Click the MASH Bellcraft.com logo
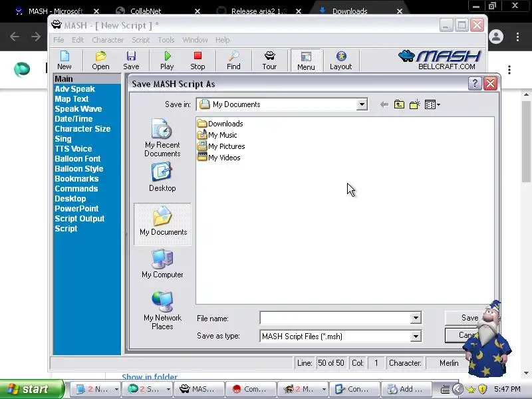This screenshot has height=399, width=532. coord(440,60)
